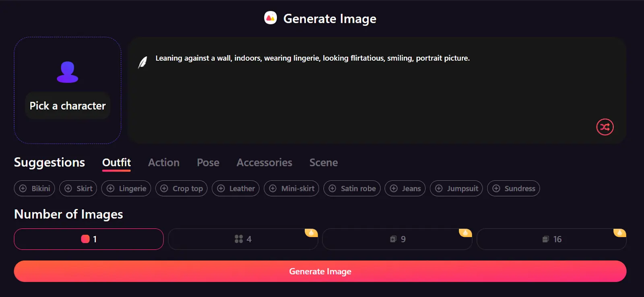The image size is (644, 297).
Task: Click the feather quill icon in prompt box
Action: 143,62
